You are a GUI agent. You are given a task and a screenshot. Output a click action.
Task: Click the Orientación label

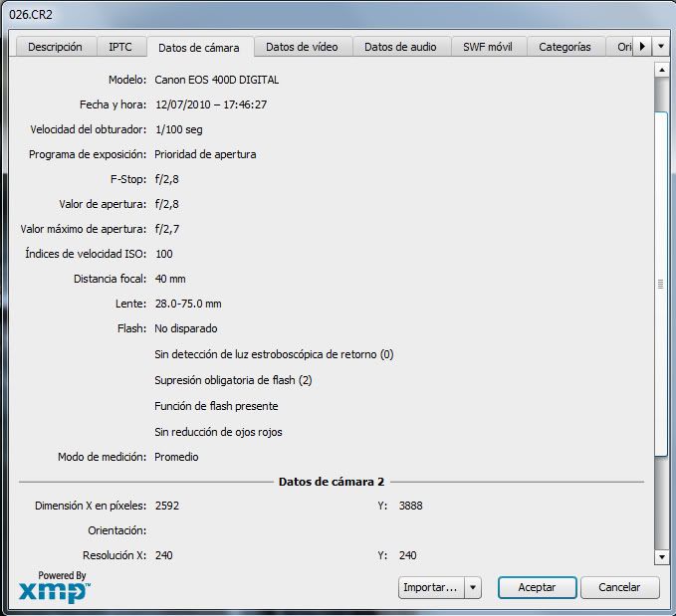click(x=116, y=530)
